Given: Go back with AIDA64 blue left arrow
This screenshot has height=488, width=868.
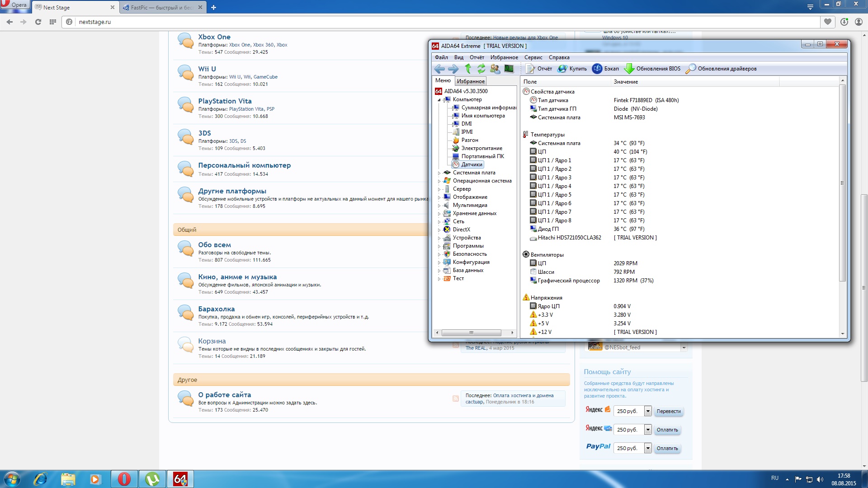Looking at the screenshot, I should [x=439, y=69].
